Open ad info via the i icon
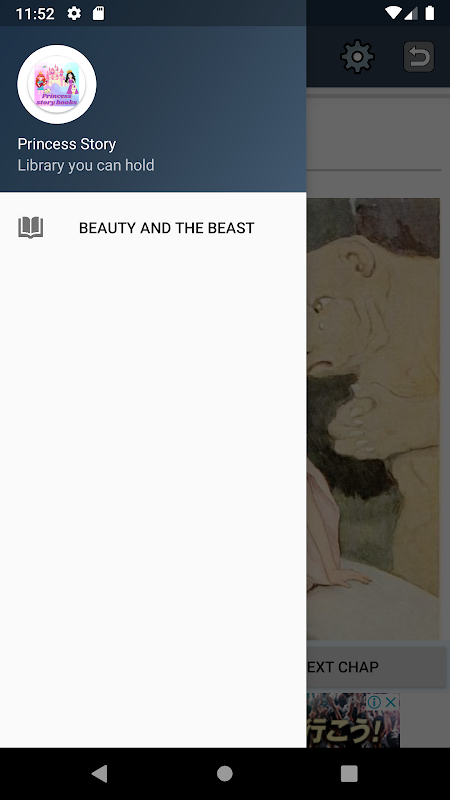450x800 pixels. pyautogui.click(x=374, y=702)
